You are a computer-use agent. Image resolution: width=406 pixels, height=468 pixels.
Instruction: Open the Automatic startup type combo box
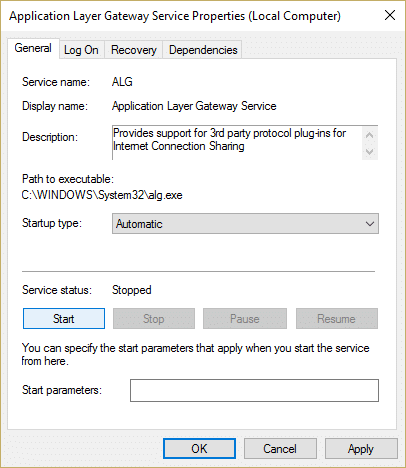point(245,224)
